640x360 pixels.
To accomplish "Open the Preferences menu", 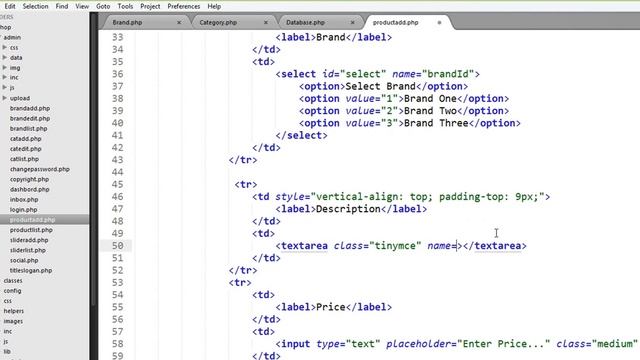I will pyautogui.click(x=183, y=7).
